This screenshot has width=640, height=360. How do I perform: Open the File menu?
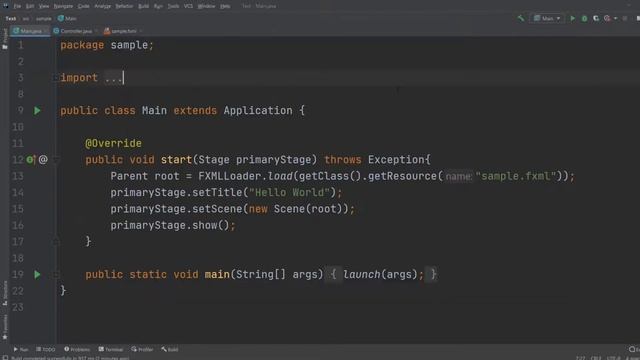tap(17, 6)
